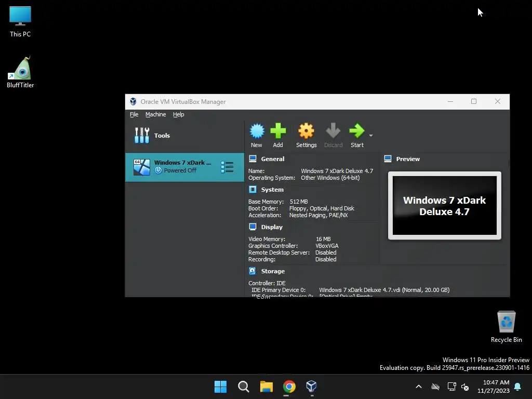Screen dimensions: 532x399
Task: Click the OneDrive cloud tray icon
Action: coord(435,387)
